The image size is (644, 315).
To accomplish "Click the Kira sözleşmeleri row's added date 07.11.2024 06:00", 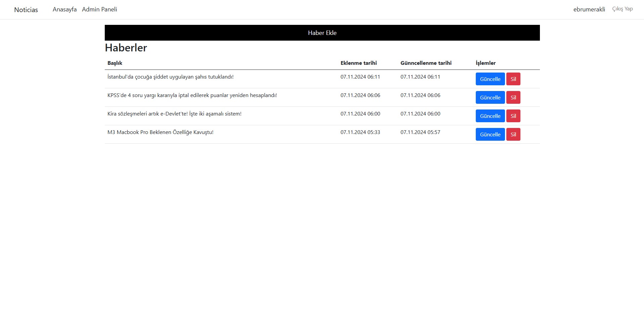I will click(360, 114).
